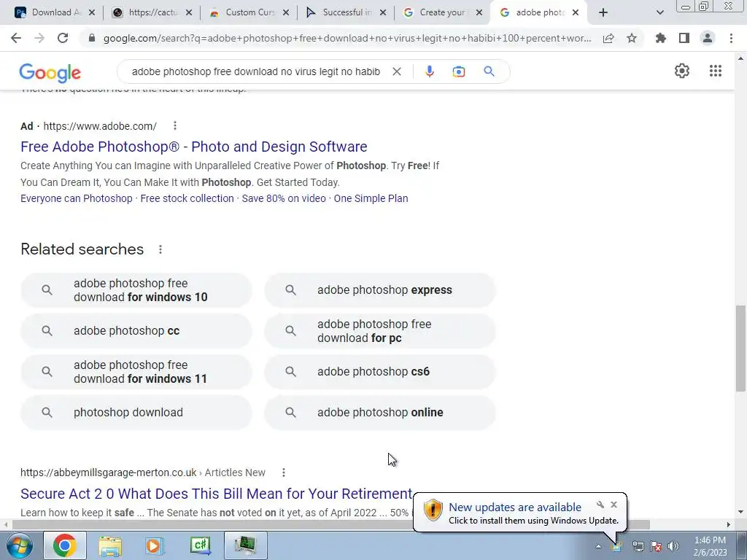Reload the current page
Image resolution: width=747 pixels, height=560 pixels.
coord(63,38)
